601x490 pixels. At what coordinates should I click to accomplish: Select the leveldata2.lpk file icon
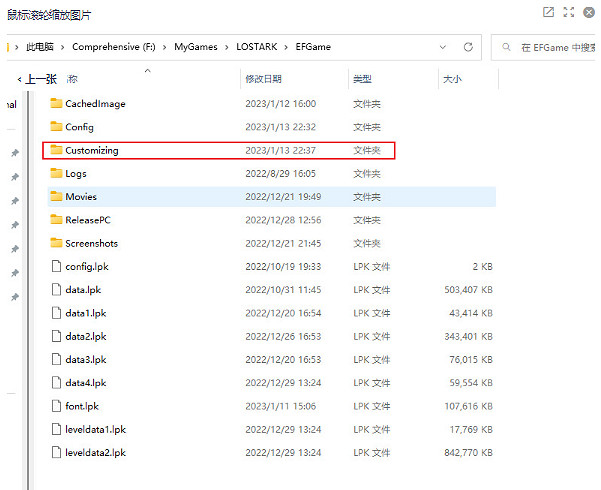coord(56,453)
